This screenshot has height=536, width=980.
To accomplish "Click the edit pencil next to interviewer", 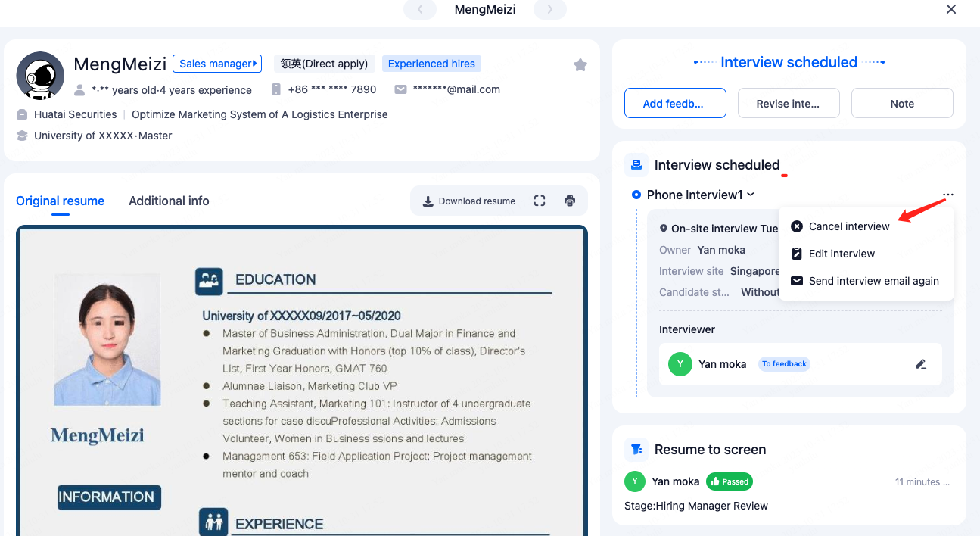I will (x=920, y=364).
